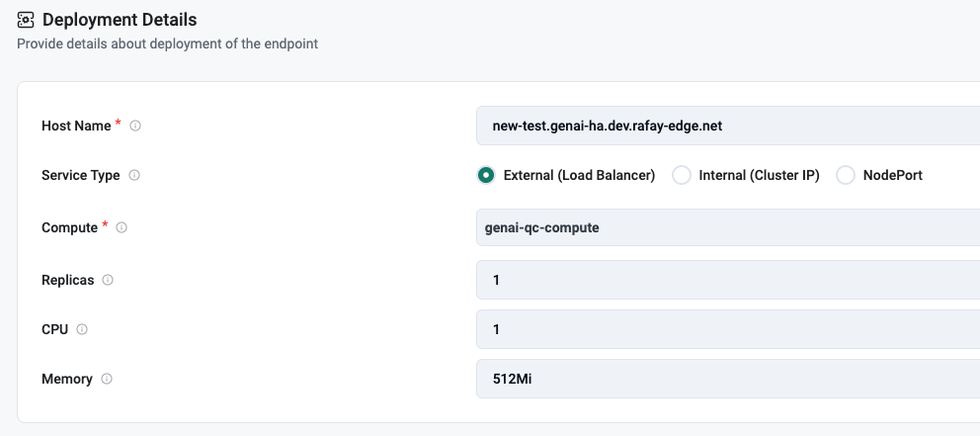
Task: Click the Deployment Details heading text
Action: coord(120,20)
